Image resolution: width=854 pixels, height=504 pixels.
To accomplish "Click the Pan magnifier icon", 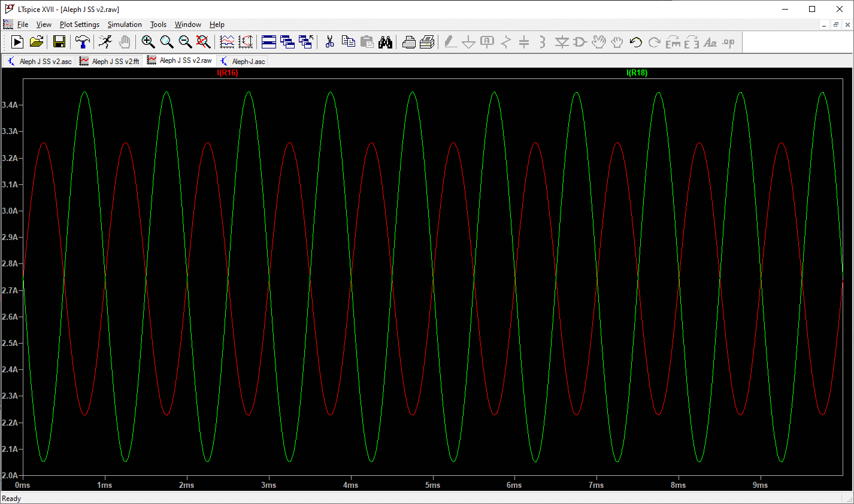I will (x=166, y=42).
